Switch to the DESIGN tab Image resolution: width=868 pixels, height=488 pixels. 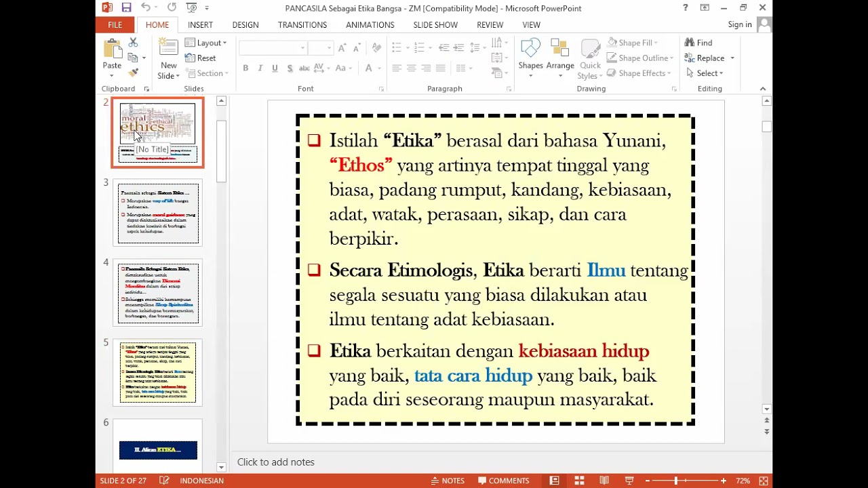[245, 25]
